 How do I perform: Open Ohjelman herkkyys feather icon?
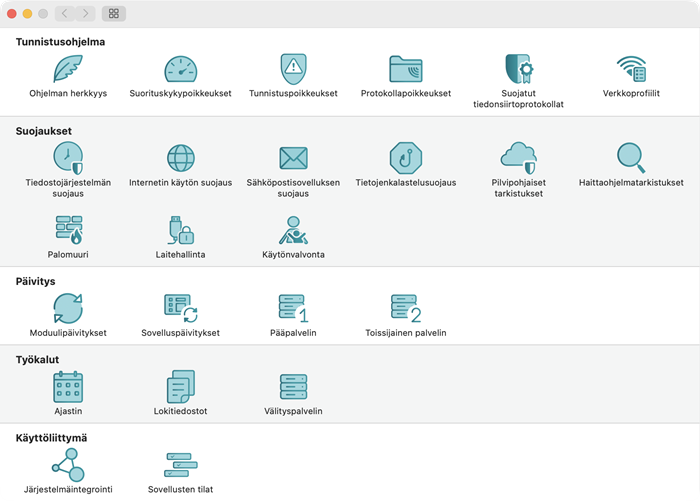pyautogui.click(x=68, y=69)
